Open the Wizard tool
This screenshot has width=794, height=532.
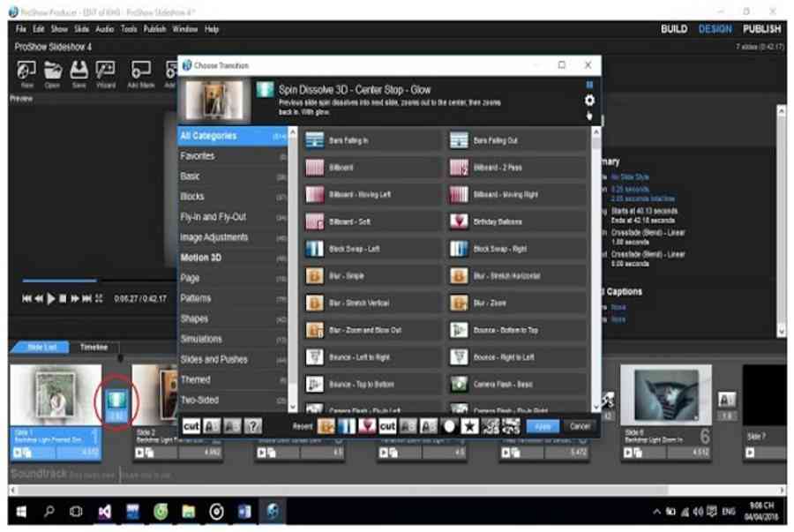click(x=106, y=71)
